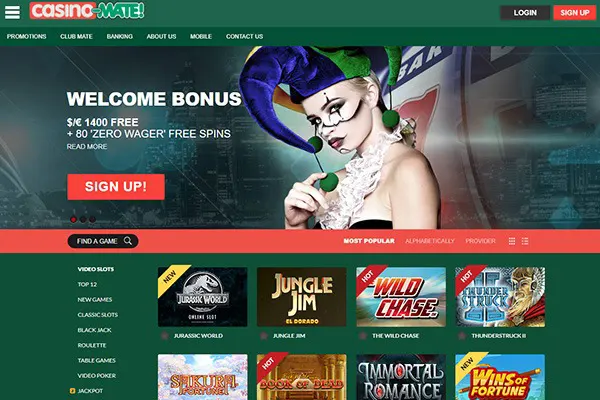The height and width of the screenshot is (400, 600).
Task: Sort games Alphabetically
Action: click(x=430, y=241)
